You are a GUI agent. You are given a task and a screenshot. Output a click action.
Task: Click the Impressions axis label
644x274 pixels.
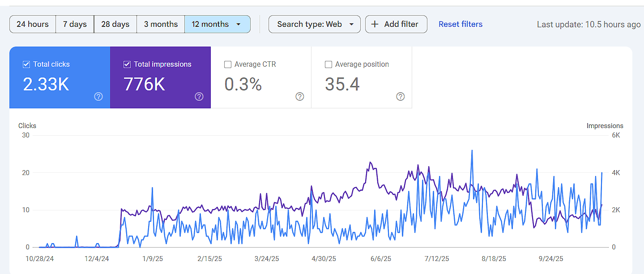click(x=605, y=126)
